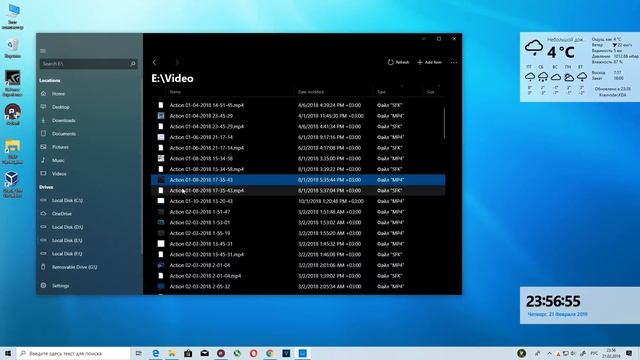Click the Add Item button
Screen dimensions: 640x360
click(429, 62)
